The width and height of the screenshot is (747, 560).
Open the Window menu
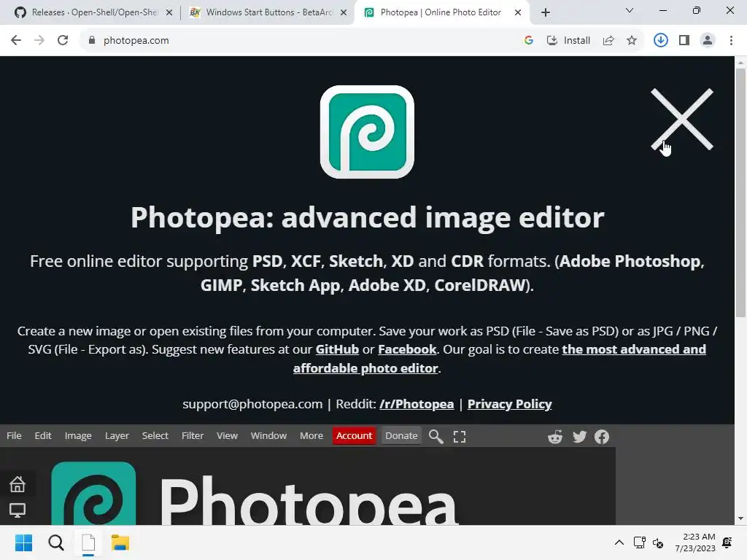coord(268,436)
